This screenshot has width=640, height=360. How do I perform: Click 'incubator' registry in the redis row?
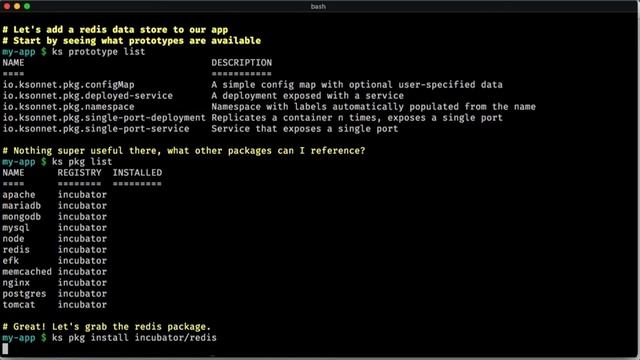click(x=82, y=250)
